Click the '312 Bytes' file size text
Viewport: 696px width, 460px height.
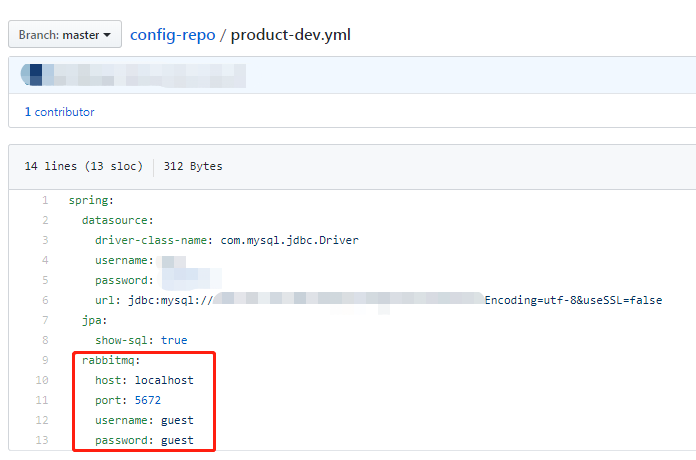193,167
